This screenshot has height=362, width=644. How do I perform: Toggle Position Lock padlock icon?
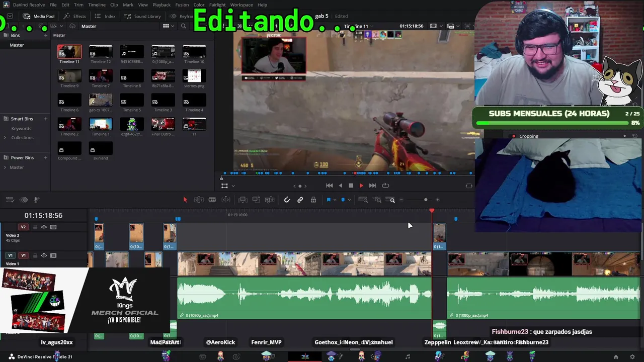[313, 200]
